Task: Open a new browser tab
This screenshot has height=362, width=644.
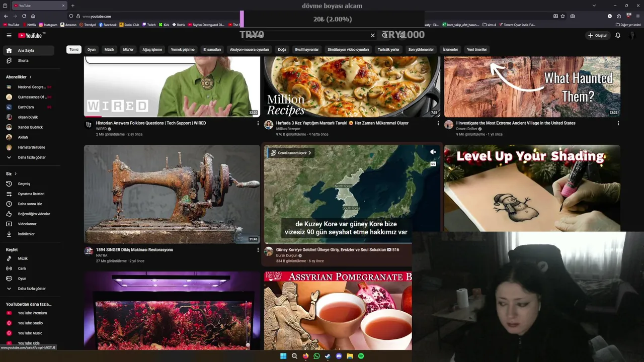Action: pyautogui.click(x=72, y=6)
